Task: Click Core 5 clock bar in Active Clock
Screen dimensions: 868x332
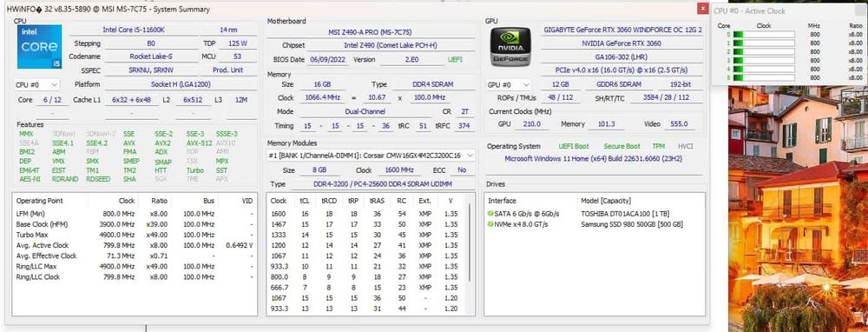Action: 764,77
